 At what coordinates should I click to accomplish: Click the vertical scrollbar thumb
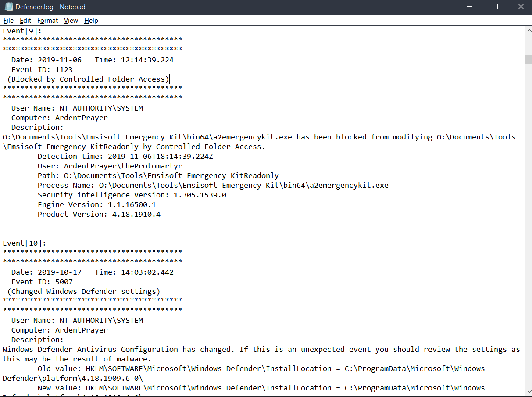pos(528,60)
